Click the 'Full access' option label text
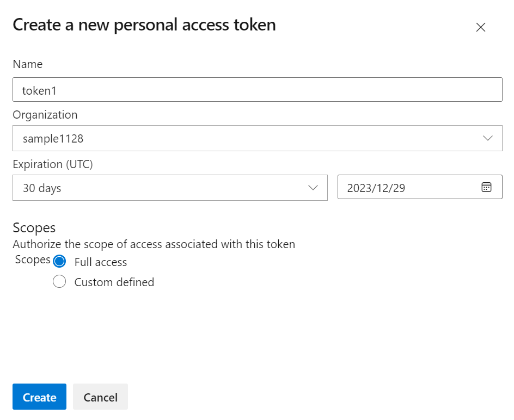Image resolution: width=514 pixels, height=420 pixels. tap(101, 262)
